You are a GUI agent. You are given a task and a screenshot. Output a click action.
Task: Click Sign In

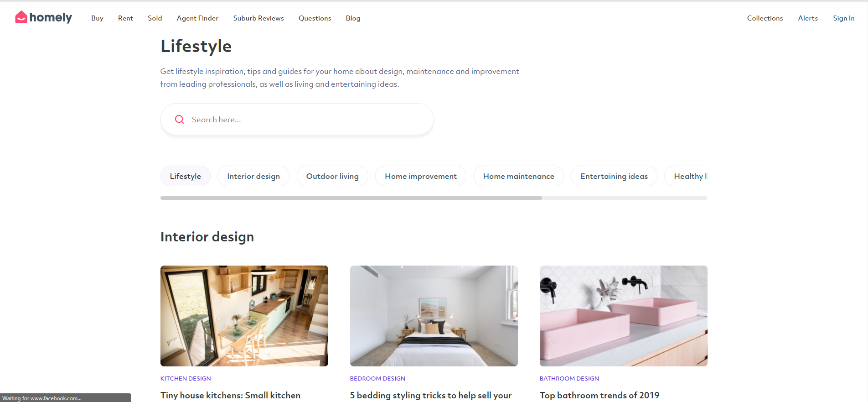pos(844,18)
